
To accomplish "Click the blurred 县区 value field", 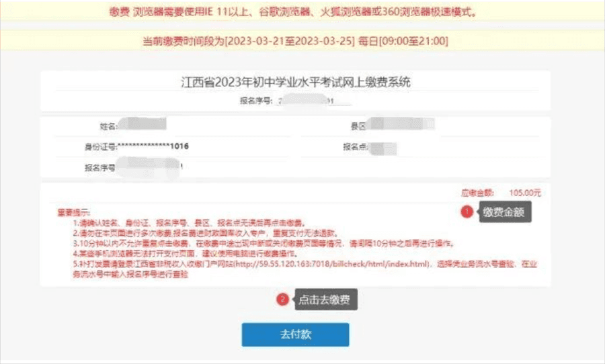I will pos(400,124).
